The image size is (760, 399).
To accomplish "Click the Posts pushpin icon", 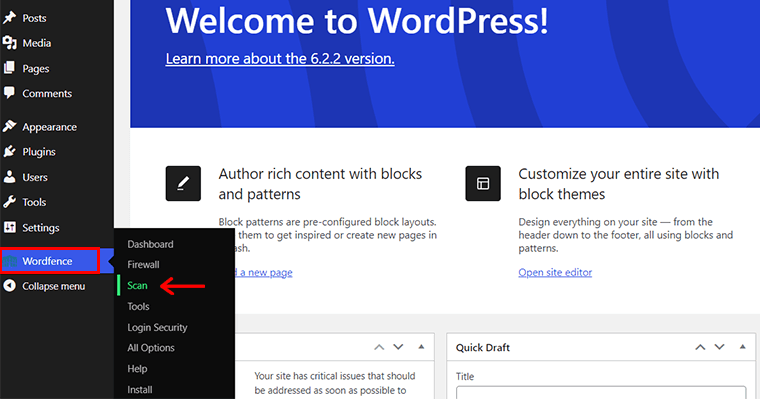I will pos(9,18).
